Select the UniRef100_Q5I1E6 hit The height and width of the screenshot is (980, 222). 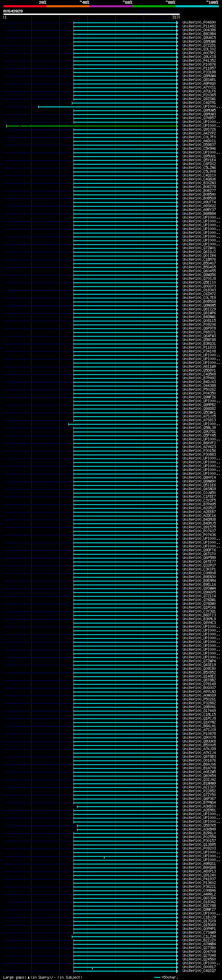[199, 485]
